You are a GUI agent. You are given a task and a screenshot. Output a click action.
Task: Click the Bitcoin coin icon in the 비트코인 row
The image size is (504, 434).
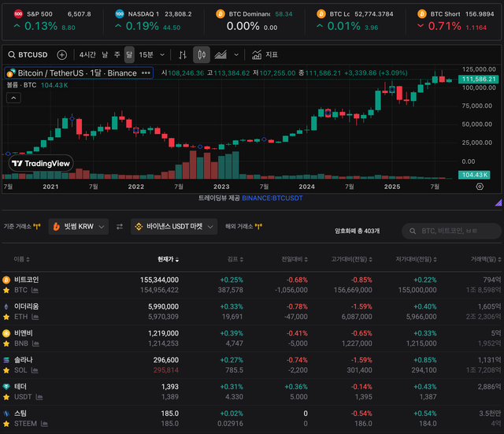(x=6, y=280)
